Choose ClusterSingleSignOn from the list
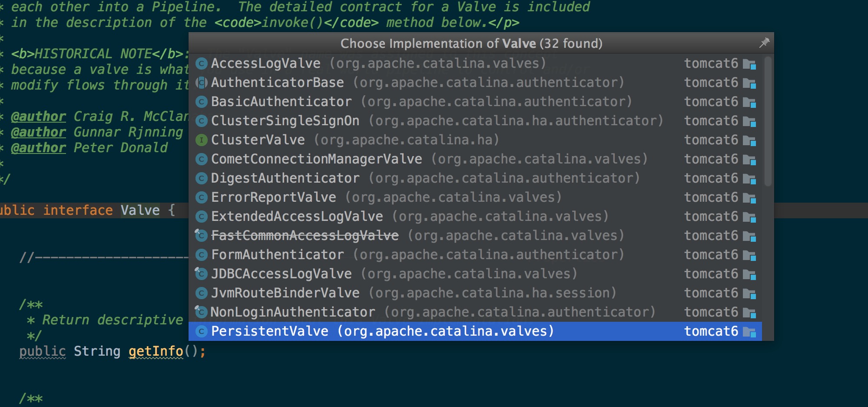The image size is (868, 407). [475, 121]
